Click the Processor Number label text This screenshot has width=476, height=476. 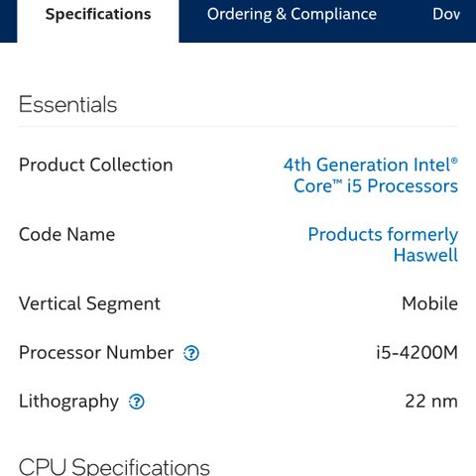coord(96,352)
